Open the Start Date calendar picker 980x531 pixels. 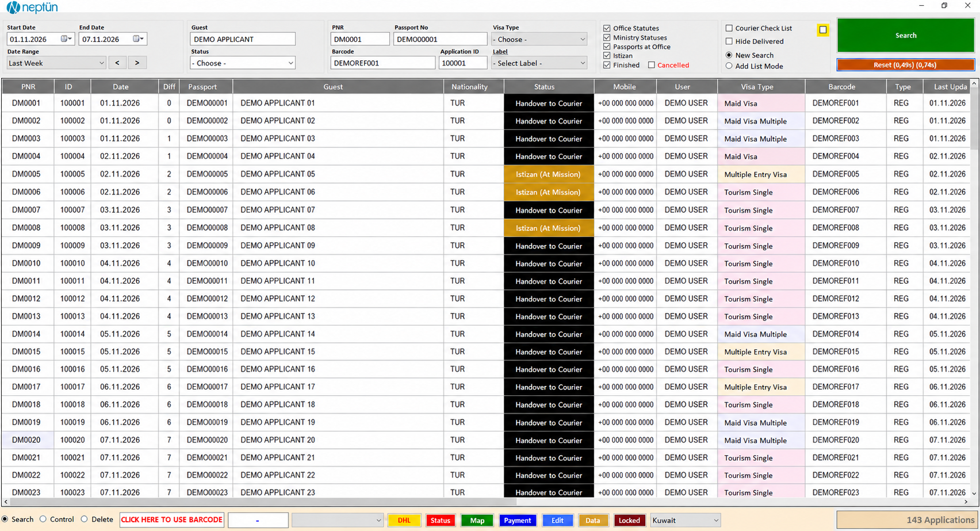tap(67, 39)
